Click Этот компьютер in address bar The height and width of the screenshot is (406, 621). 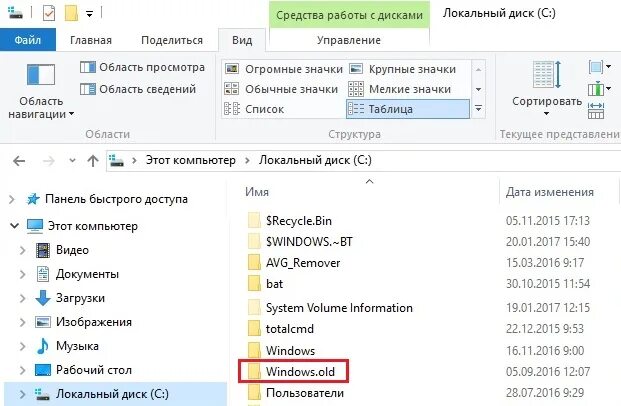(190, 160)
